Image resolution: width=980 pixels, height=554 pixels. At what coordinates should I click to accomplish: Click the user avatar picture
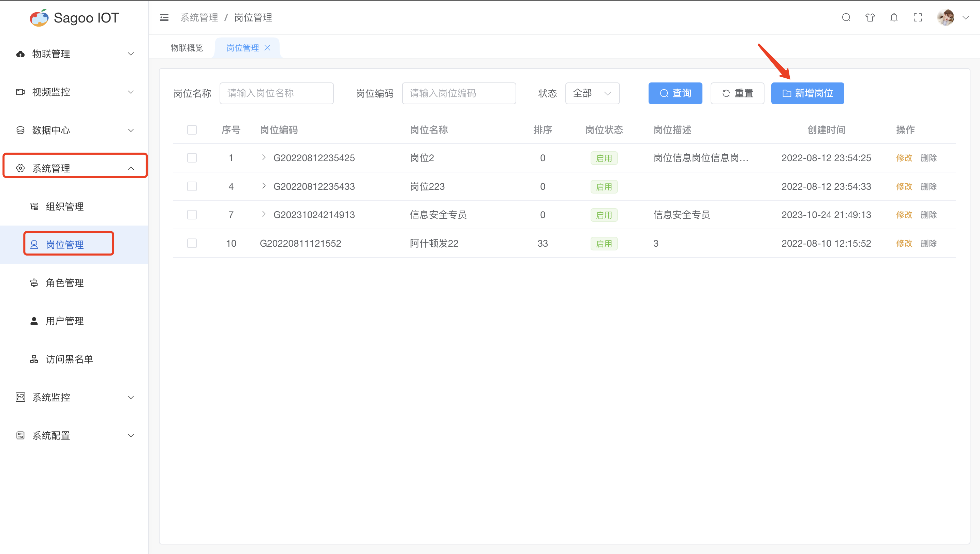(946, 17)
